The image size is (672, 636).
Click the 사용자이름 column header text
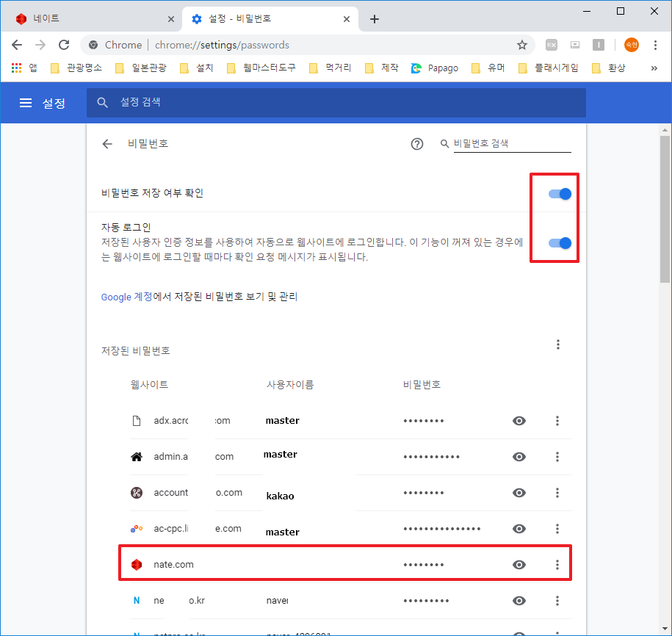point(290,385)
